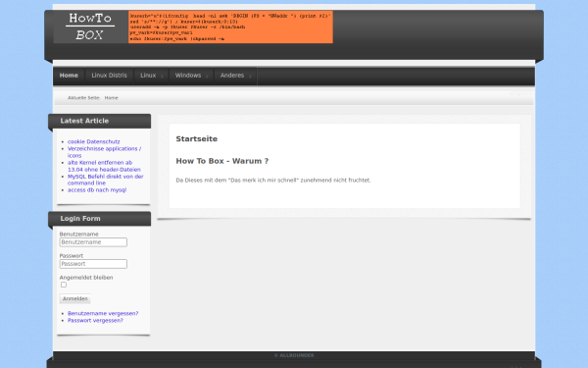Open Passwort vergessen? link
The height and width of the screenshot is (368, 588).
coord(95,321)
